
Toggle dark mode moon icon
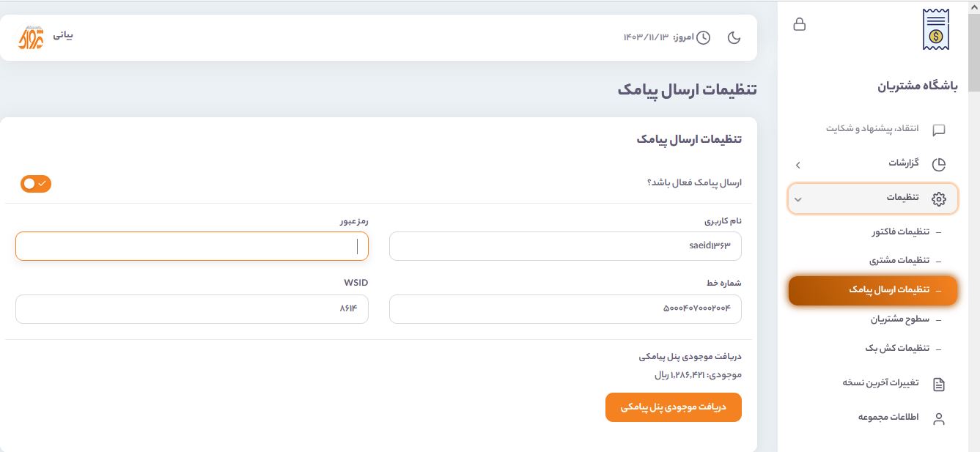tap(734, 37)
